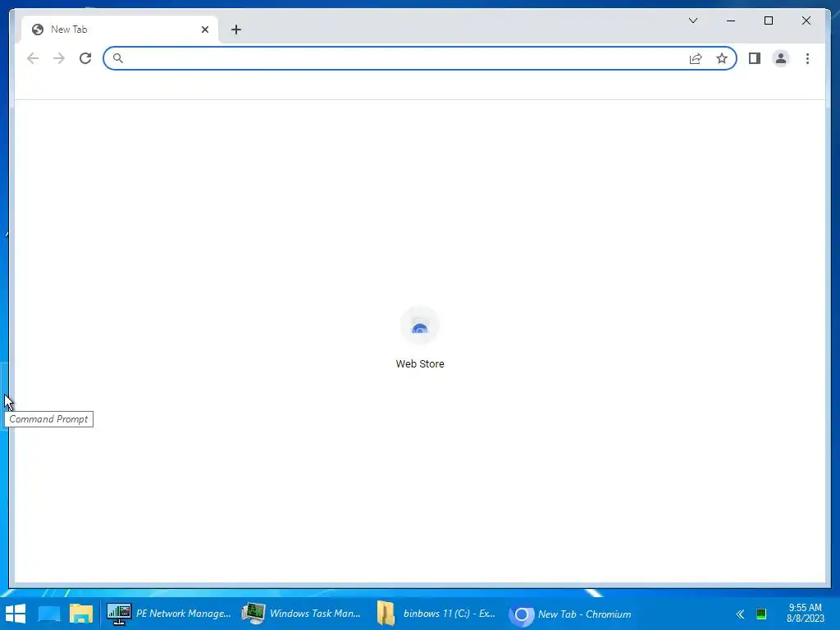This screenshot has width=840, height=630.
Task: Close the Chromium window
Action: (806, 21)
